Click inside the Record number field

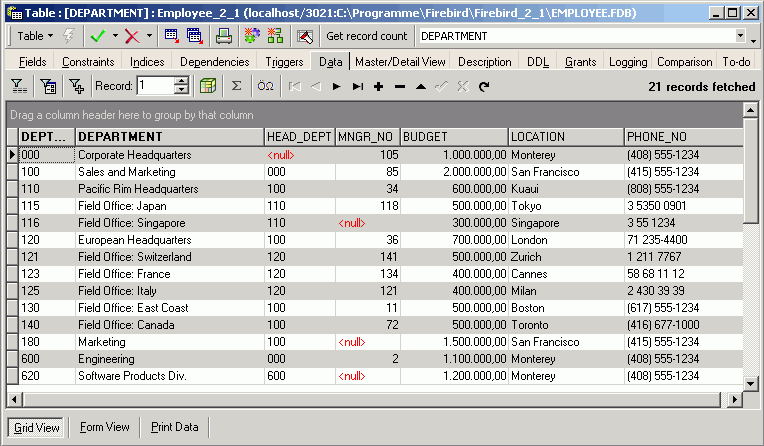click(x=155, y=86)
